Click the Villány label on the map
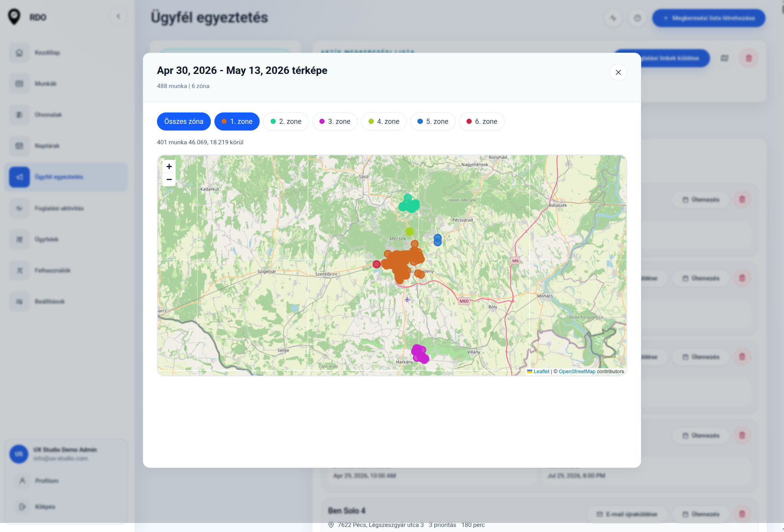 tap(473, 352)
